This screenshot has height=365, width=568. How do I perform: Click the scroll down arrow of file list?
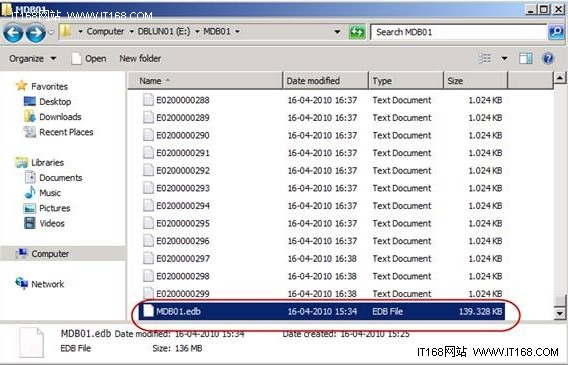tap(560, 314)
